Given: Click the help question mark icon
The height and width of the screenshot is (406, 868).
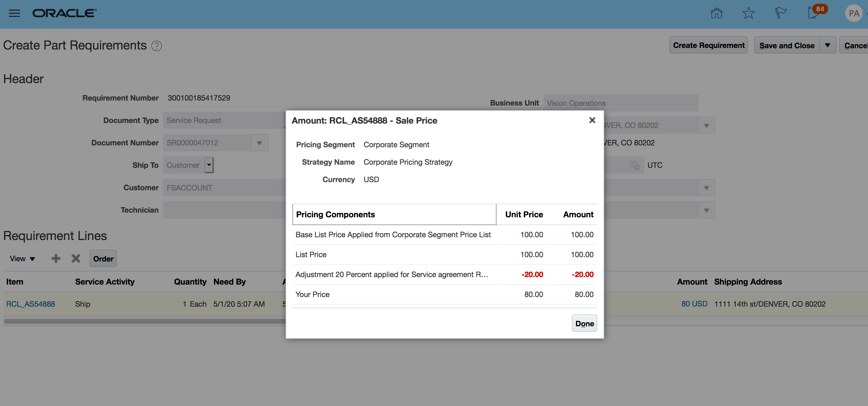Looking at the screenshot, I should point(156,46).
